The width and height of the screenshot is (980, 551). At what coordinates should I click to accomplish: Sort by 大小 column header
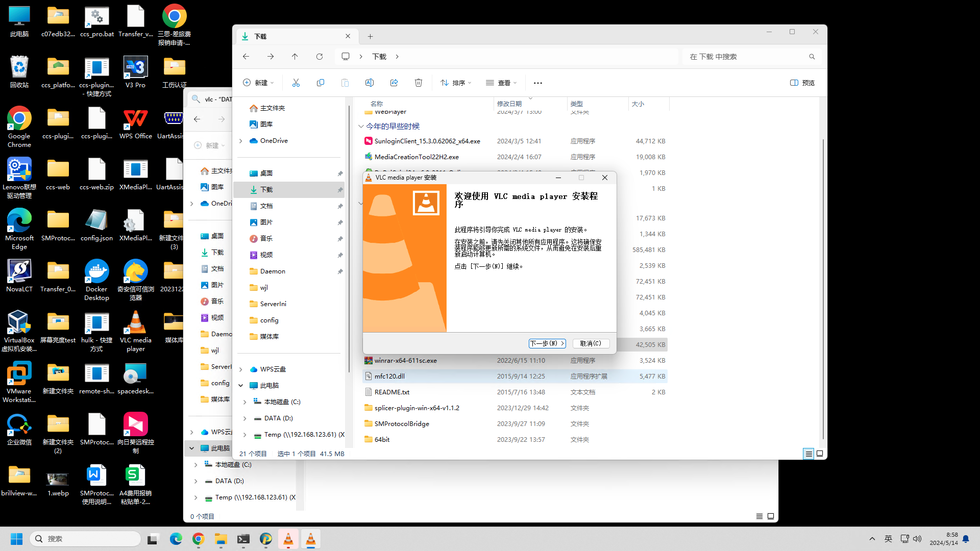648,104
